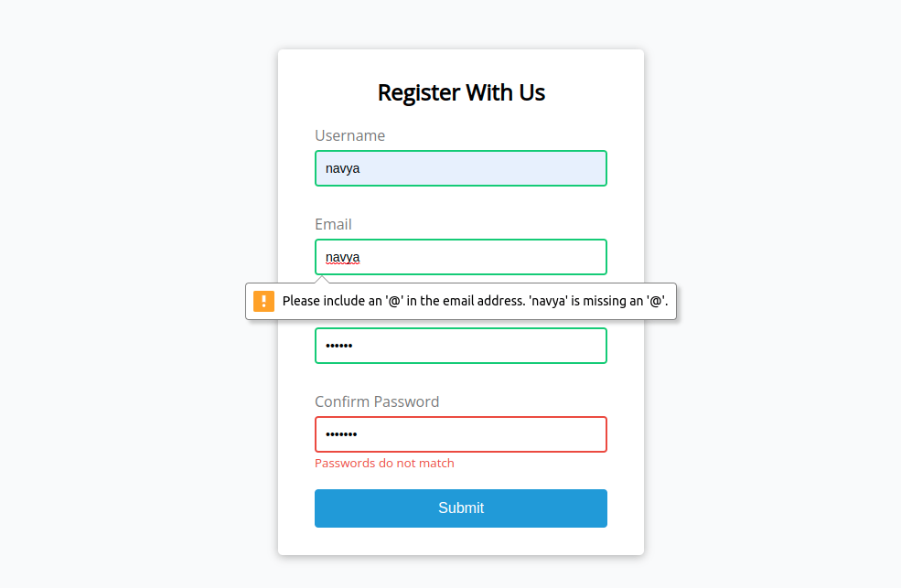
Task: Click the Email field label
Action: pos(333,224)
